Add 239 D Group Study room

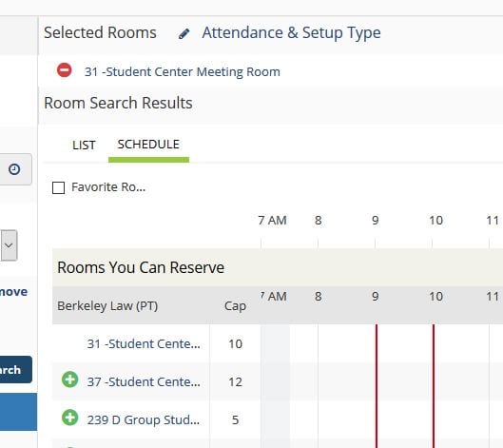coord(69,418)
